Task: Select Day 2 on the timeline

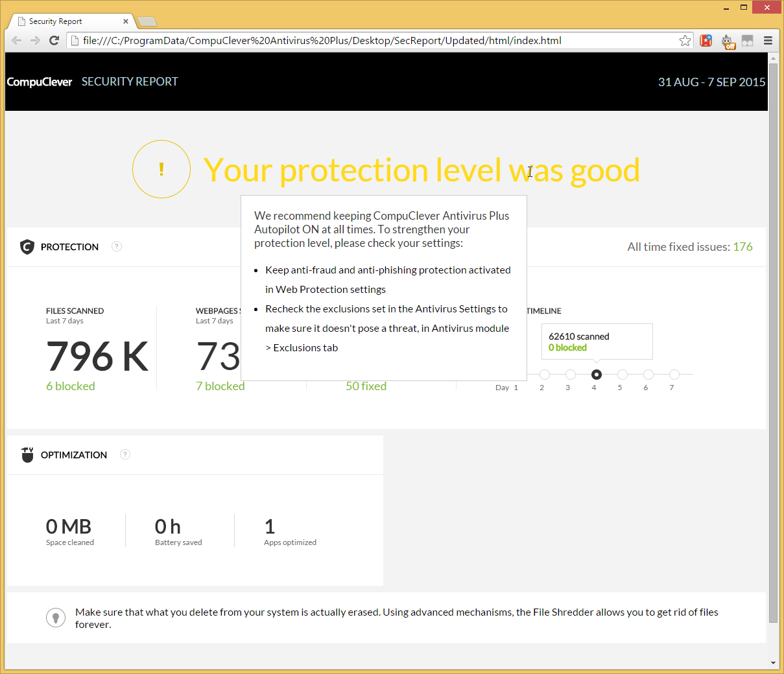Action: point(545,375)
